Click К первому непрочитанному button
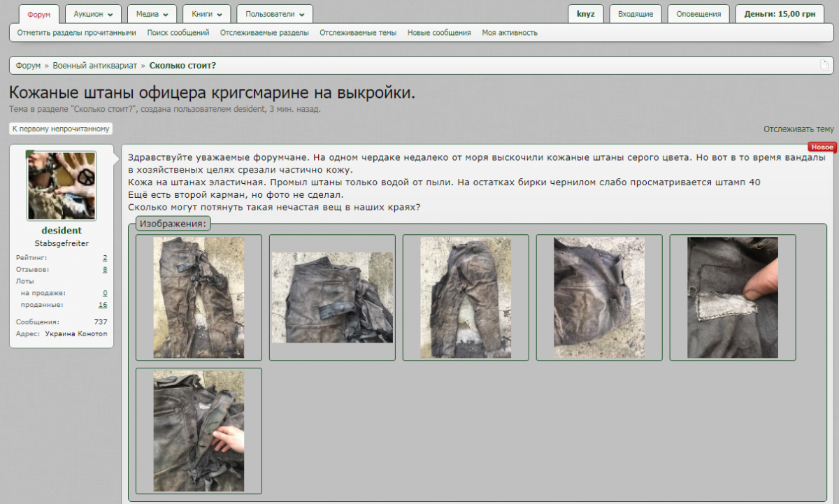This screenshot has width=839, height=504. [60, 128]
